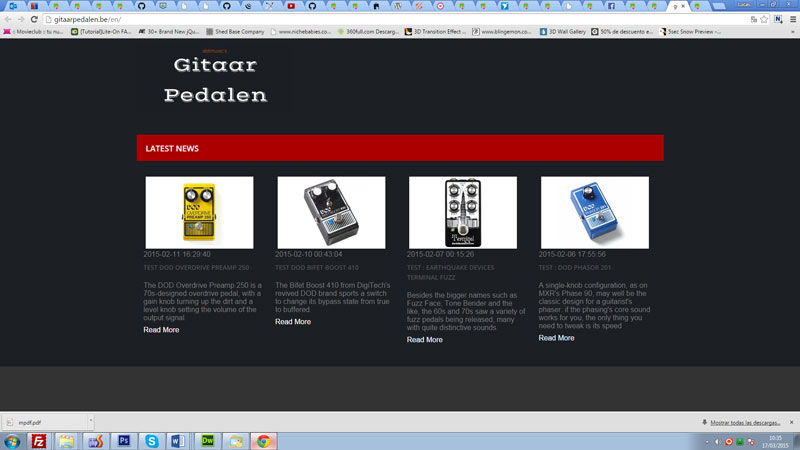The image size is (800, 450).
Task: Open the translate page icon in address bar
Action: (x=754, y=19)
